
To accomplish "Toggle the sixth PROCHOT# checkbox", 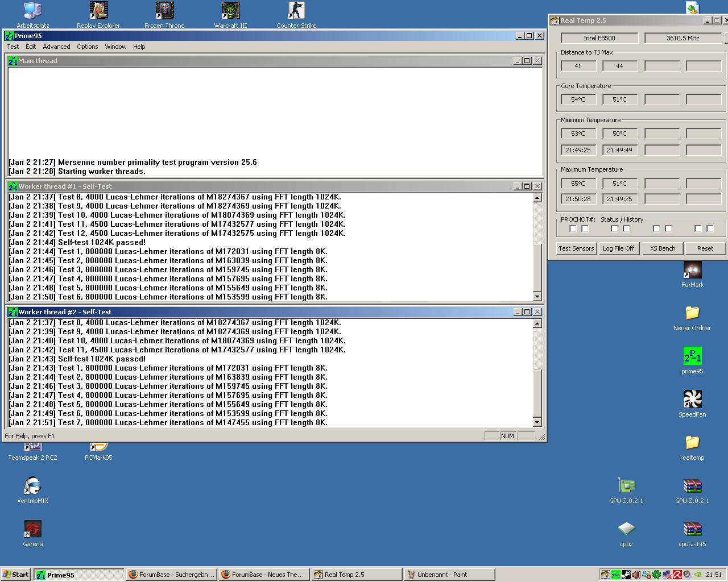I will pyautogui.click(x=668, y=229).
